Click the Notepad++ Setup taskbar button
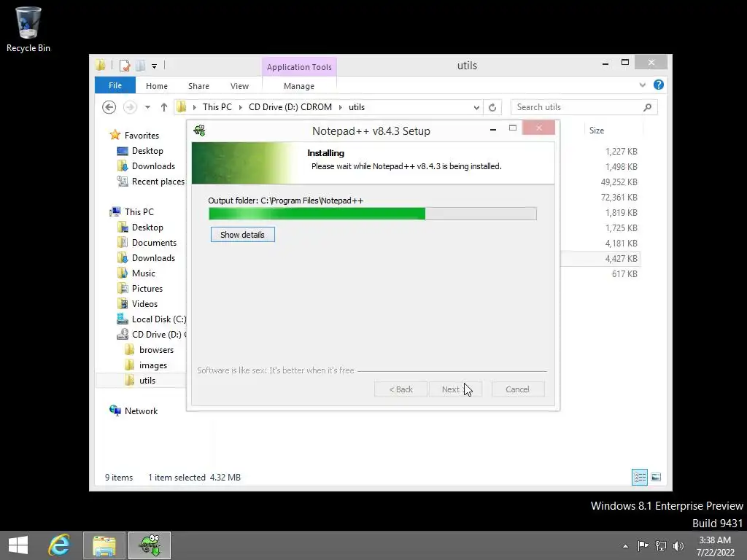 (150, 545)
